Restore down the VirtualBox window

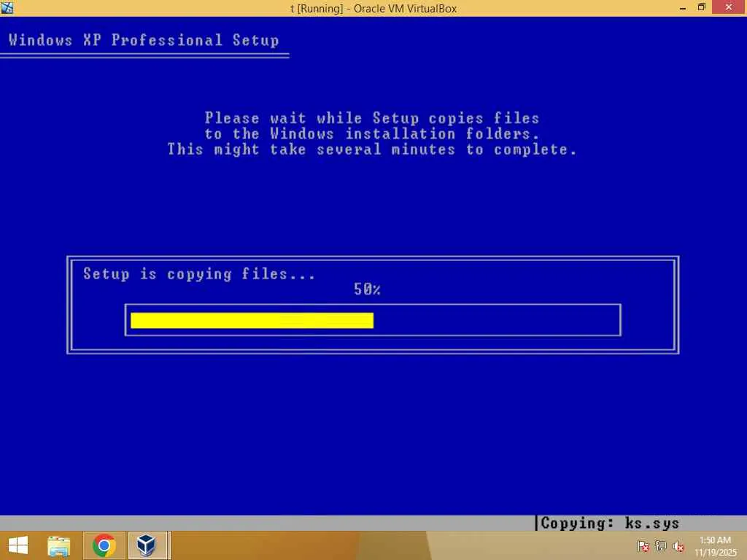tap(701, 7)
